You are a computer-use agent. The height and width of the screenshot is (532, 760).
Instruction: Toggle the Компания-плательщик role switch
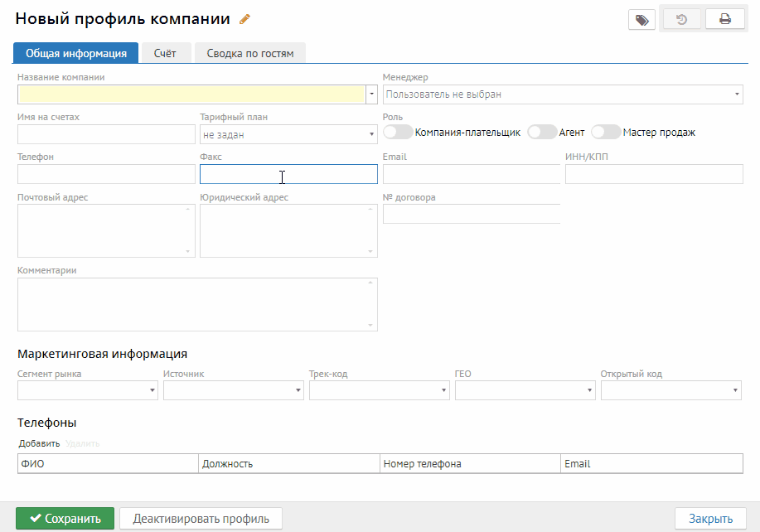point(398,132)
